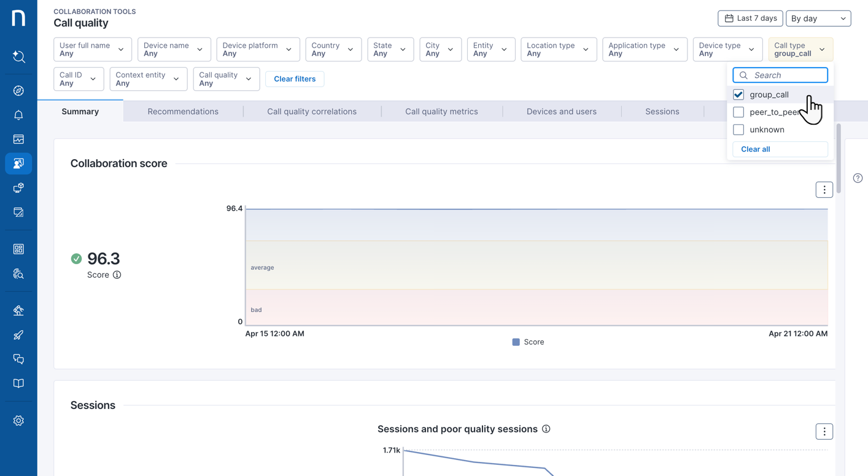Open the Devices and users tab

click(x=561, y=112)
